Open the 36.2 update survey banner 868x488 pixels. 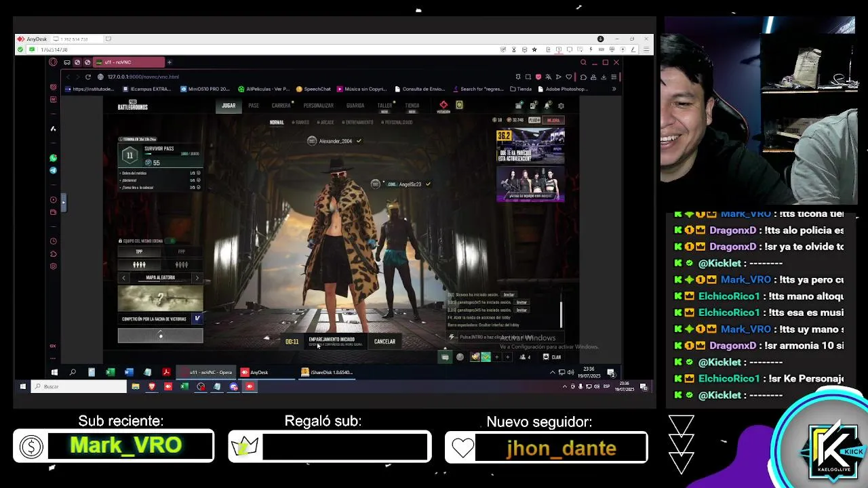point(530,146)
